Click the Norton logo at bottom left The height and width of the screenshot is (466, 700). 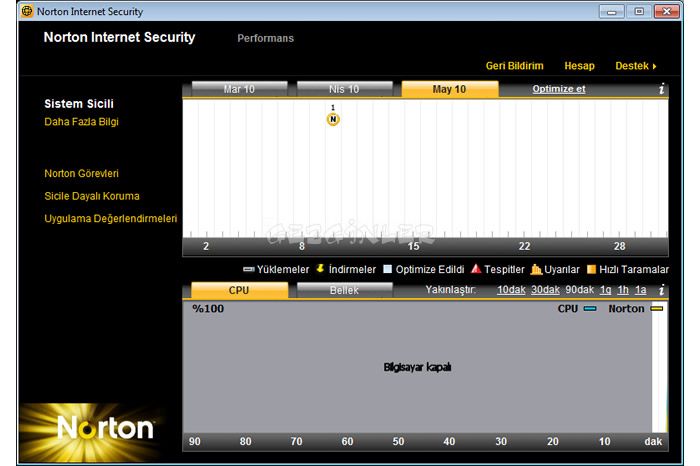[x=105, y=429]
